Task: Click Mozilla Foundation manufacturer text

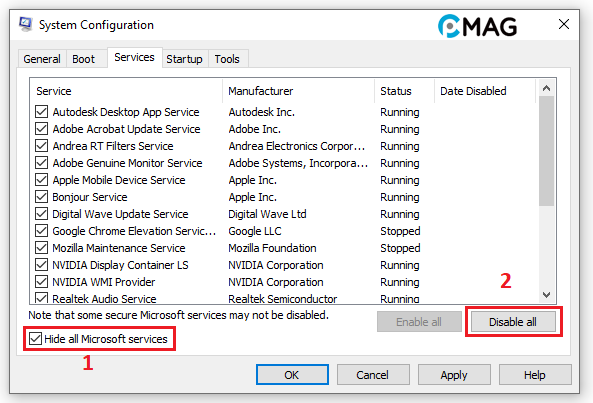Action: [272, 248]
